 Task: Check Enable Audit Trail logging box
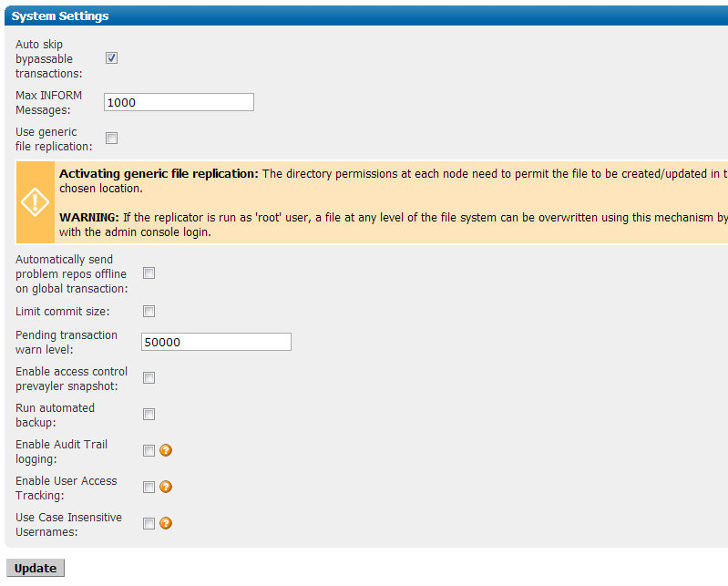coord(149,450)
